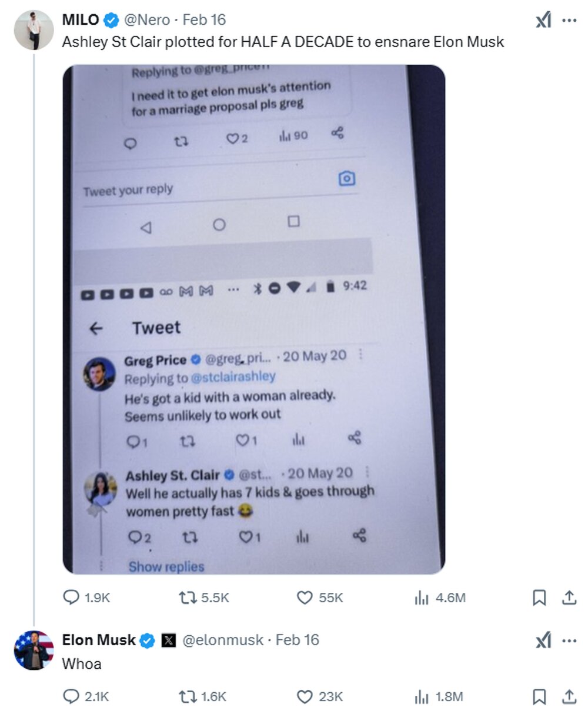Open more options on Elon Musk's reply
This screenshot has width=588, height=714.
(569, 640)
